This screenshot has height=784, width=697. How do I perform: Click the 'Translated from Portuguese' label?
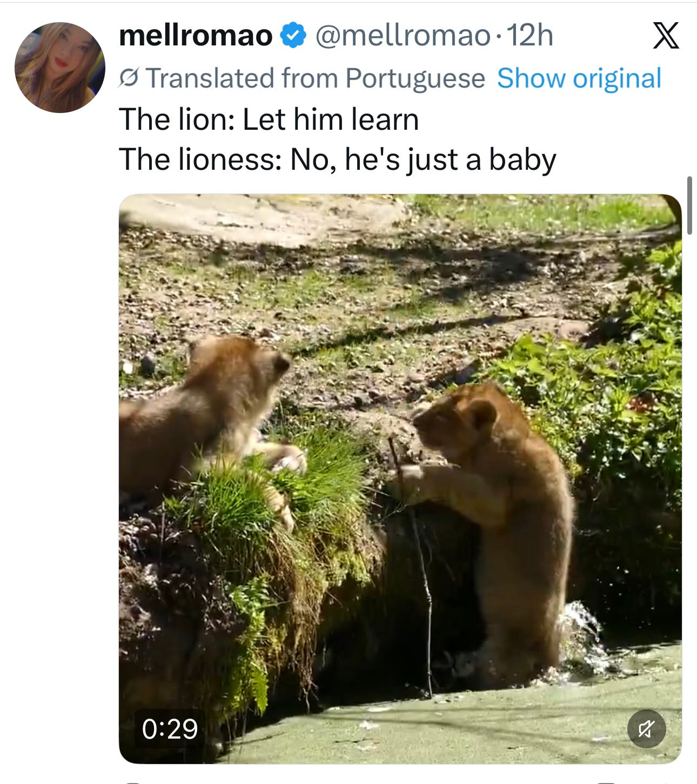tap(316, 78)
